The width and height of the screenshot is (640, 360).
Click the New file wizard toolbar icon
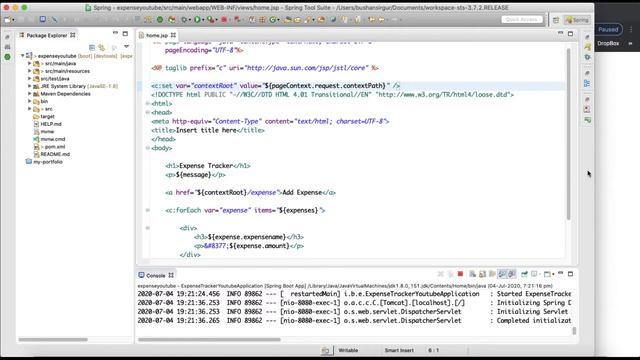tap(8, 20)
